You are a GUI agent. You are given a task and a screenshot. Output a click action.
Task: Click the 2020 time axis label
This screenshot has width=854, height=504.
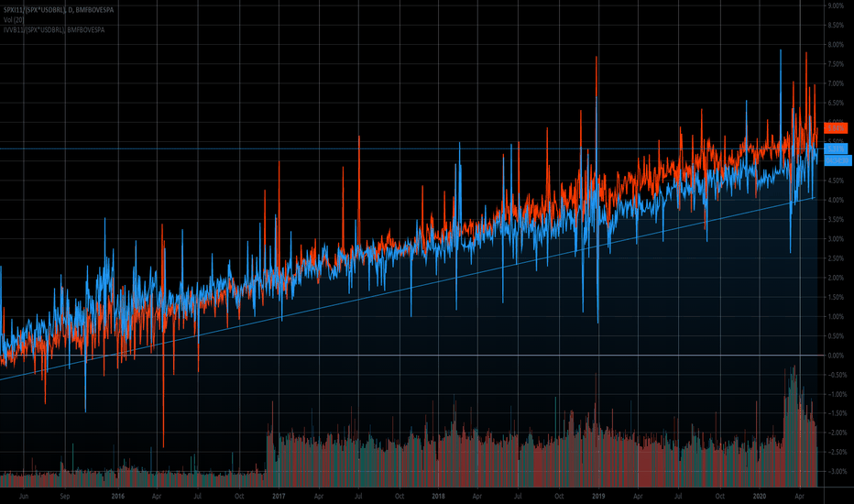[760, 497]
